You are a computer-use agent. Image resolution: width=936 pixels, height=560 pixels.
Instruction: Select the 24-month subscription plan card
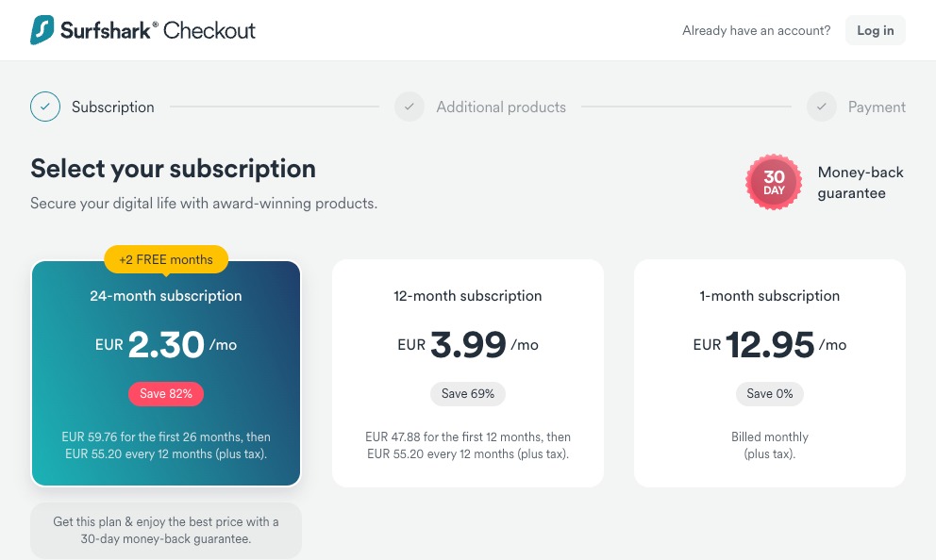pyautogui.click(x=166, y=373)
